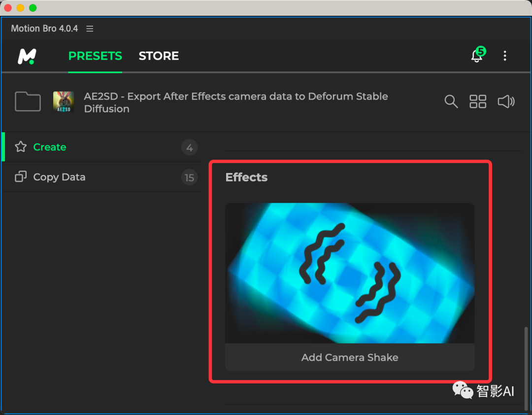Open the folder browser icon
Image resolution: width=532 pixels, height=415 pixels.
28,101
